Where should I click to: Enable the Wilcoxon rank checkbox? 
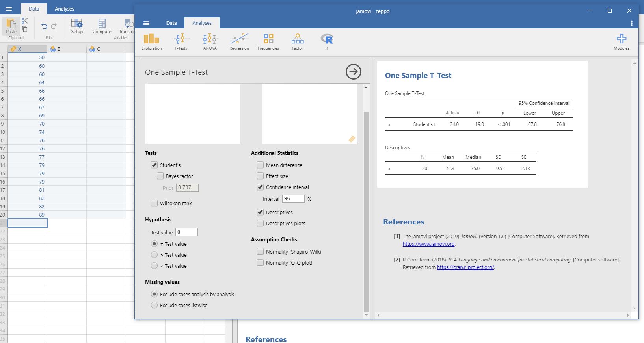[x=154, y=203]
